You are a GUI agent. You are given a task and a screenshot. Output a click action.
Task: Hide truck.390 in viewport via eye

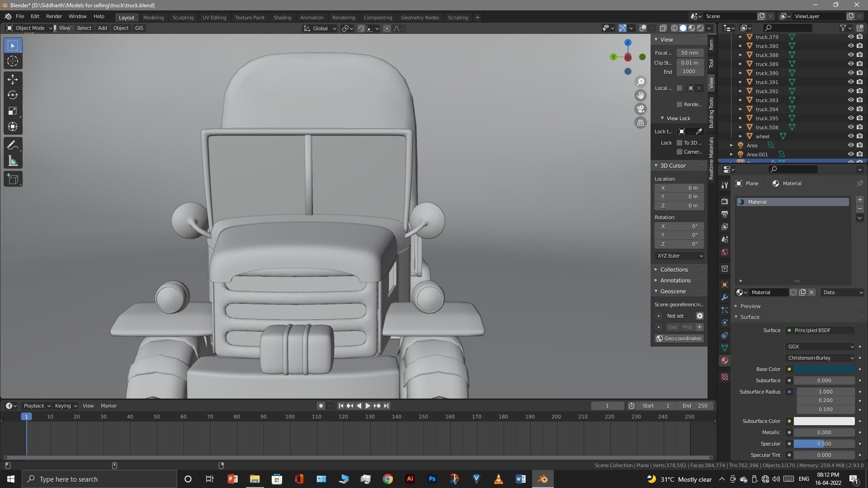[850, 73]
